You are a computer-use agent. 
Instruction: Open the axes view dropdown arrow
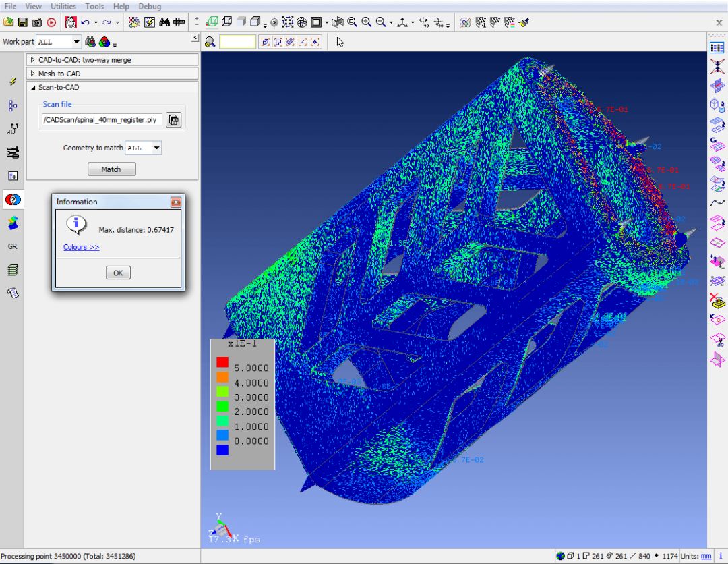[413, 22]
